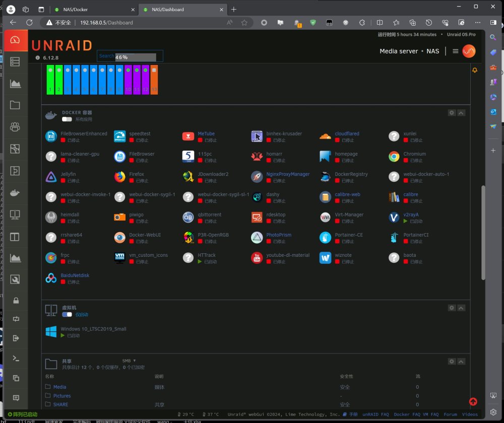Open the MeTube container icon
The height and width of the screenshot is (423, 504).
(x=188, y=136)
